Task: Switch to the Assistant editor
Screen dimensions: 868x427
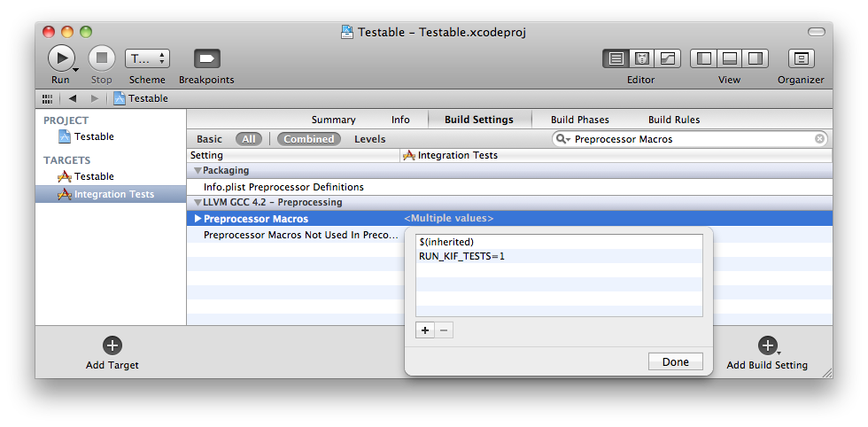Action: (x=641, y=58)
